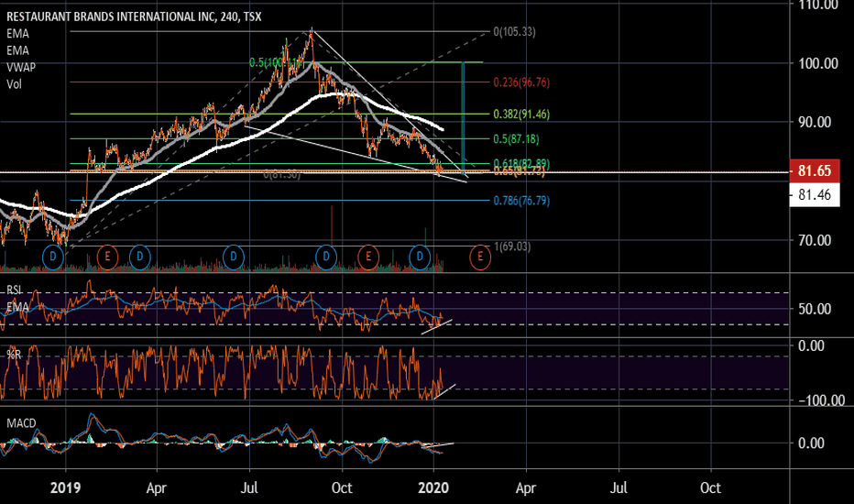Screen dimensions: 854x504
Task: Click the D dividend marker just before 2020
Action: 420,257
